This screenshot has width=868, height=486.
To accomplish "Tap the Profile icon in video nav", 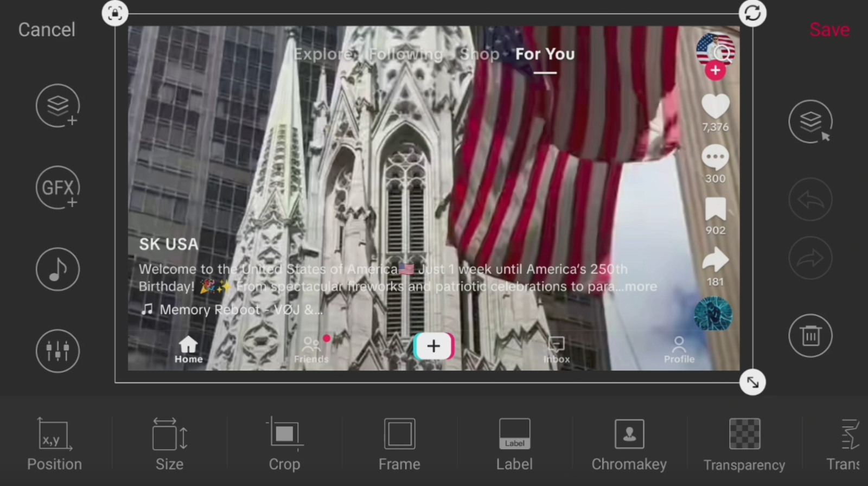I will 679,350.
